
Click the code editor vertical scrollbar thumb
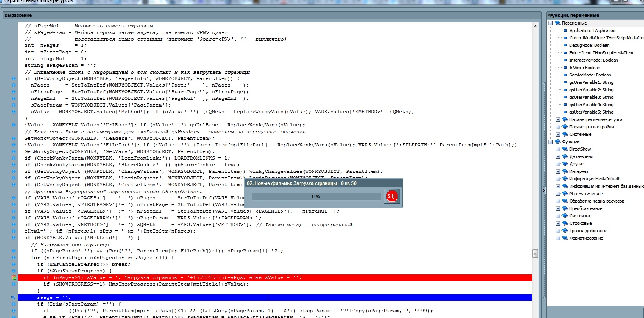(535, 253)
